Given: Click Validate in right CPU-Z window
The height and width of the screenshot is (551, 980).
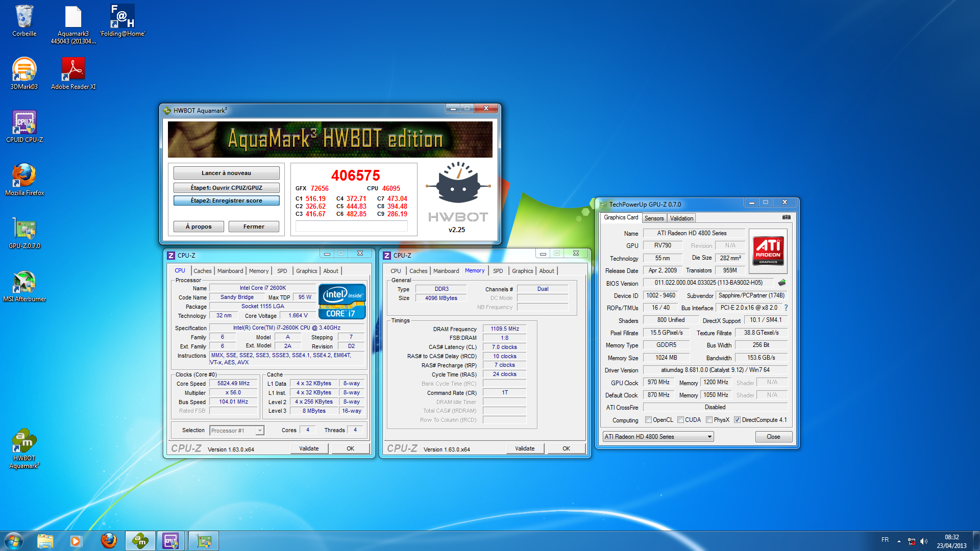Looking at the screenshot, I should 525,448.
